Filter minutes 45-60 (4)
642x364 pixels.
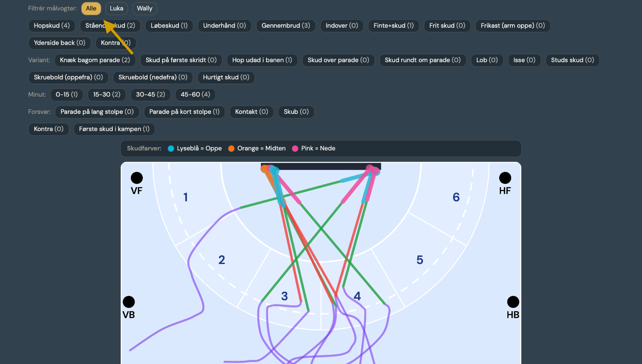pyautogui.click(x=195, y=95)
